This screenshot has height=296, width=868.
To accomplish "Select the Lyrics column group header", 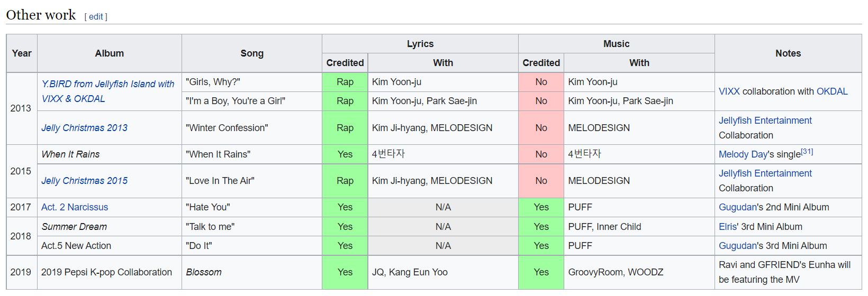I will [420, 44].
